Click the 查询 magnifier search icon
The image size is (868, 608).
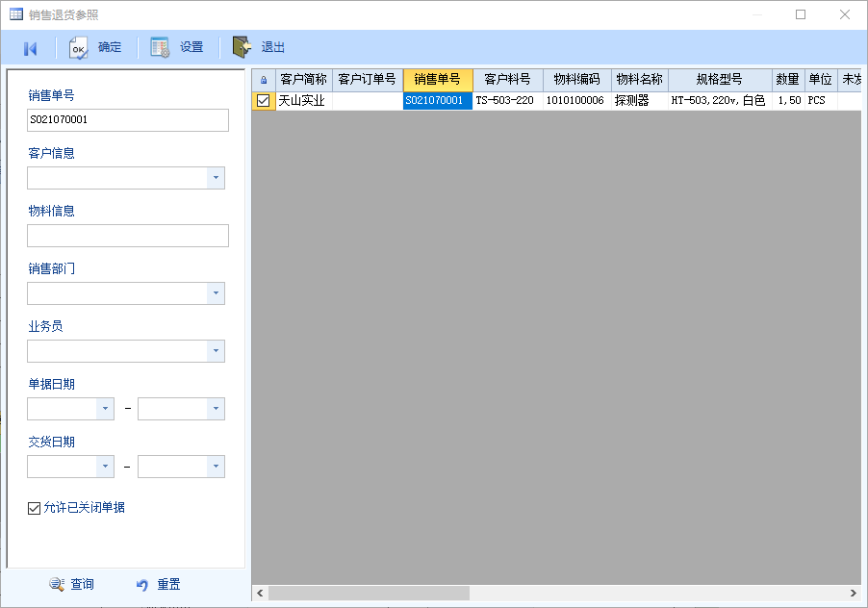tap(57, 584)
